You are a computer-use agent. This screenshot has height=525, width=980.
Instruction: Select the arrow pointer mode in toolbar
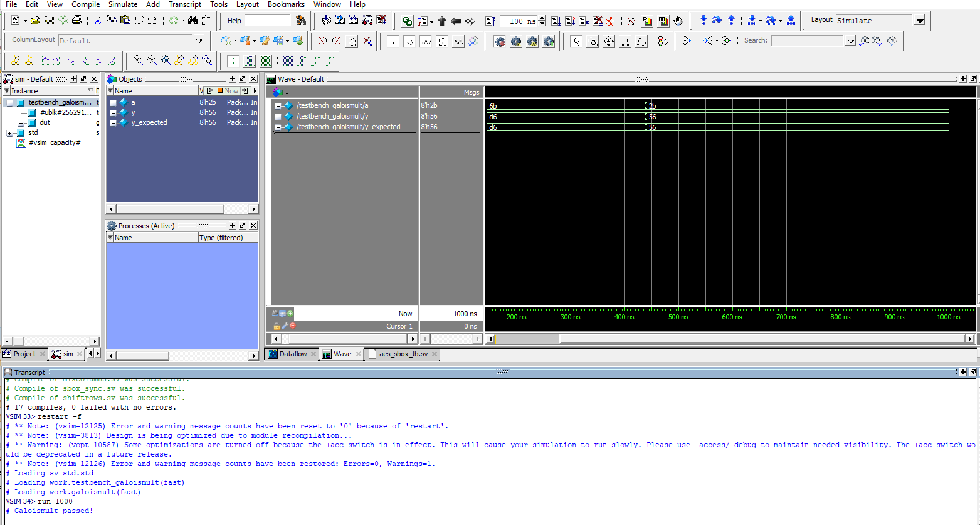click(x=576, y=41)
